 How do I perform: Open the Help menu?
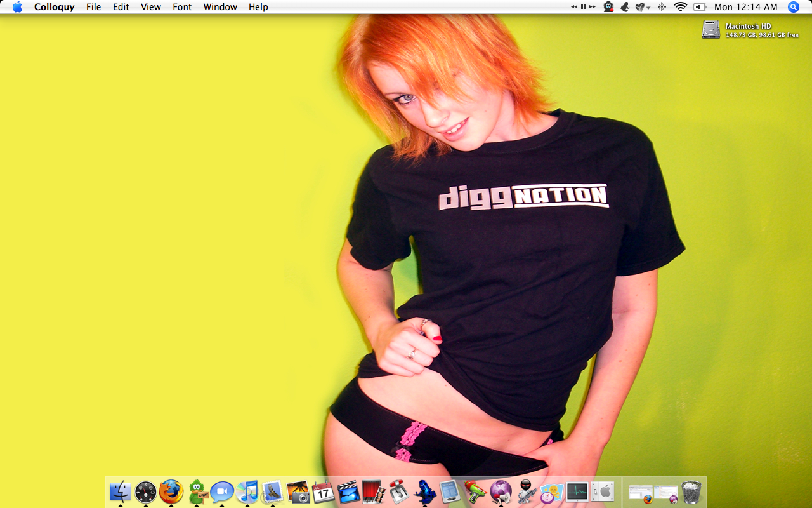[x=258, y=7]
